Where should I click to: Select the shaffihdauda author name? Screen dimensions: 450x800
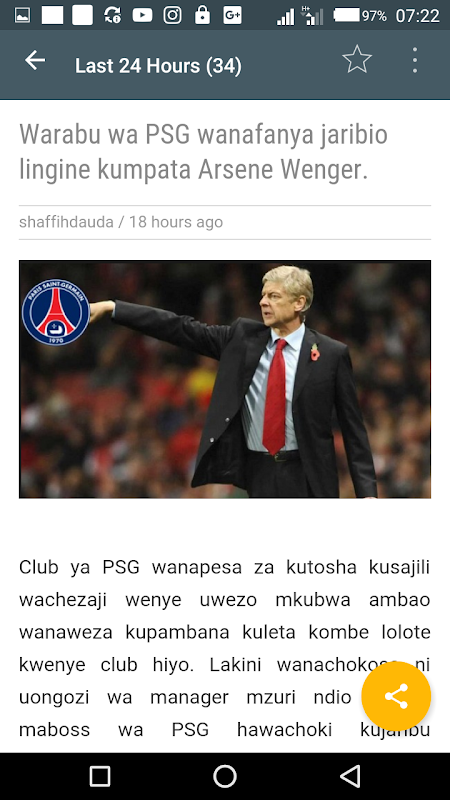coord(66,222)
